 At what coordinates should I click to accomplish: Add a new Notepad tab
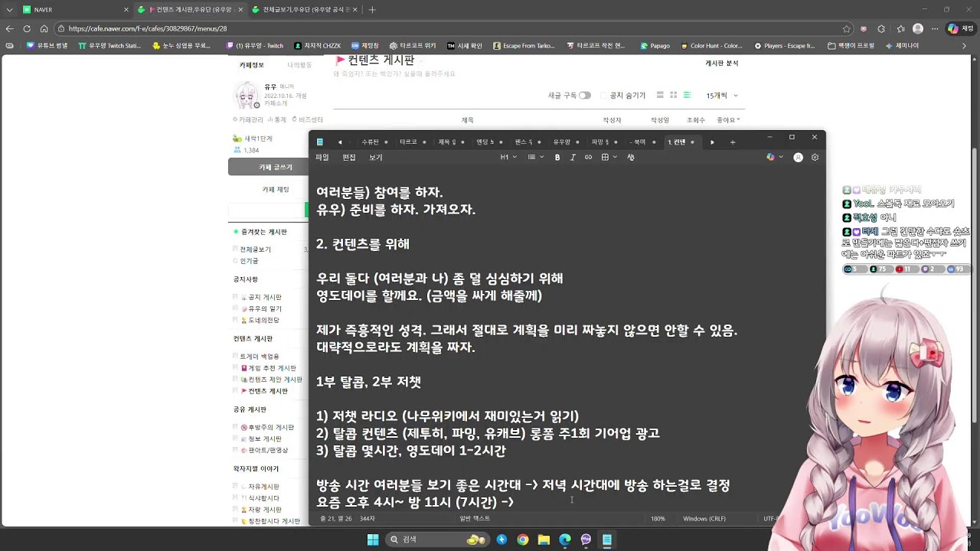732,142
